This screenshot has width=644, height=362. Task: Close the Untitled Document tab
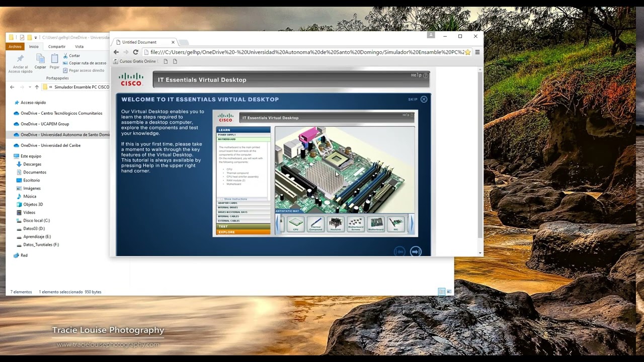coord(173,42)
